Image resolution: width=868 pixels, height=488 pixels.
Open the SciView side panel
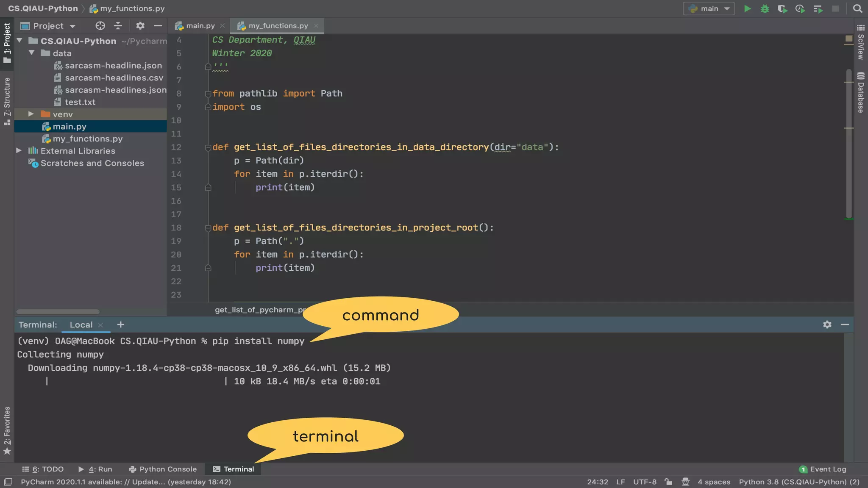tap(861, 42)
